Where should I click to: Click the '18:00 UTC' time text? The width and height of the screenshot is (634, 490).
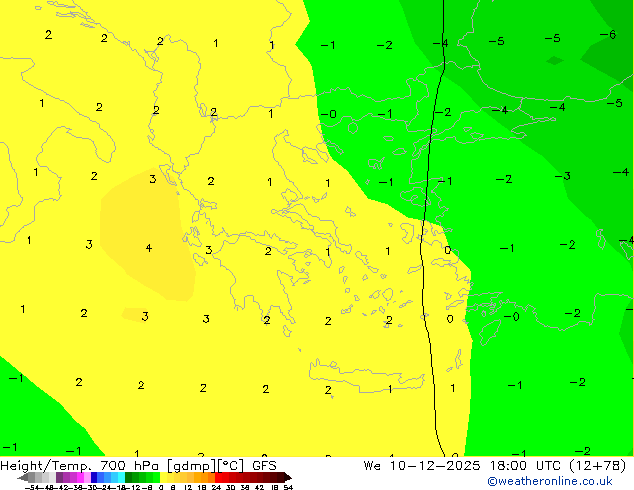pyautogui.click(x=525, y=466)
